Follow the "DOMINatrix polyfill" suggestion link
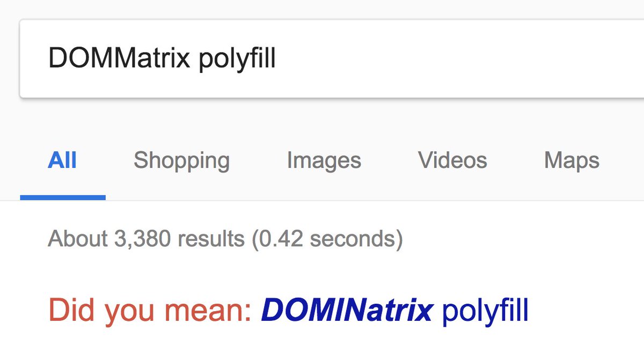The width and height of the screenshot is (644, 352). tap(395, 311)
